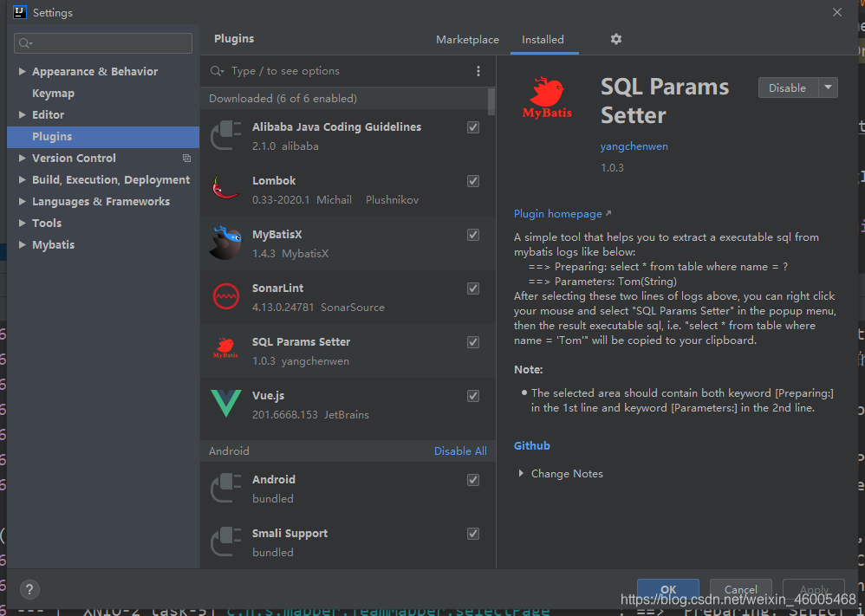Click the help question mark button
The height and width of the screenshot is (616, 865).
click(29, 589)
